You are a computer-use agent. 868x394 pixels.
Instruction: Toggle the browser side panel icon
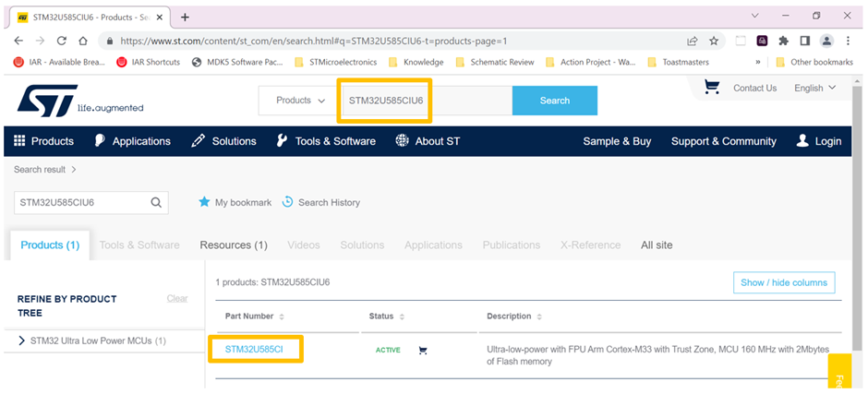pyautogui.click(x=805, y=41)
